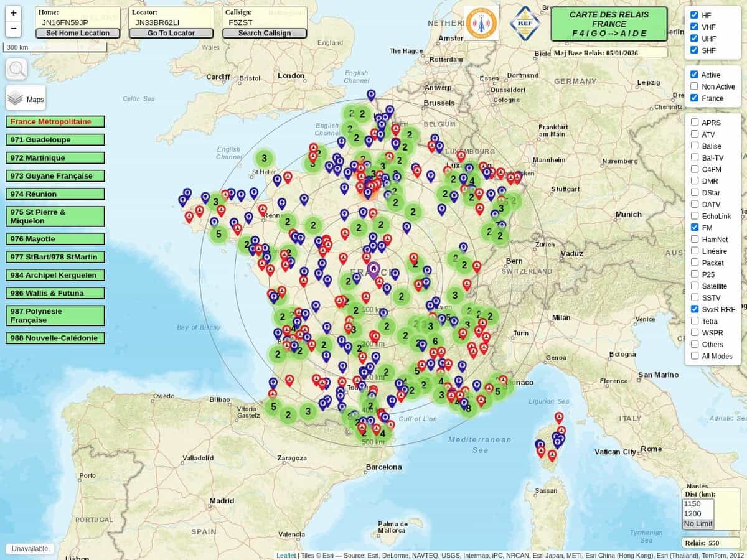The height and width of the screenshot is (560, 747).
Task: Click Go To Locator button
Action: (x=171, y=33)
